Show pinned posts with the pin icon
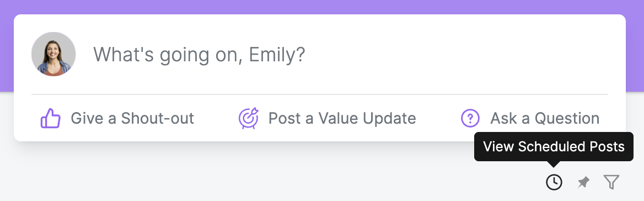The height and width of the screenshot is (201, 644). coord(583,182)
